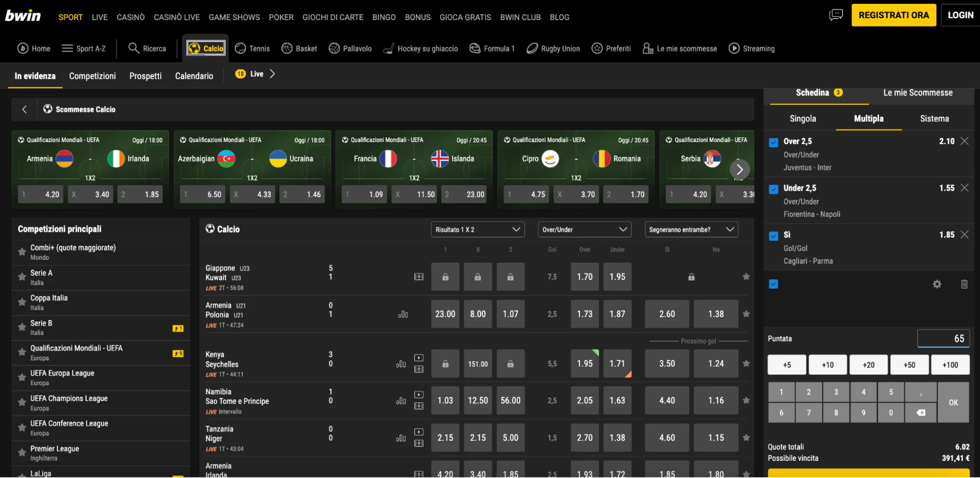Image resolution: width=980 pixels, height=478 pixels.
Task: Expand the Over/Under market dropdown
Action: click(x=584, y=229)
